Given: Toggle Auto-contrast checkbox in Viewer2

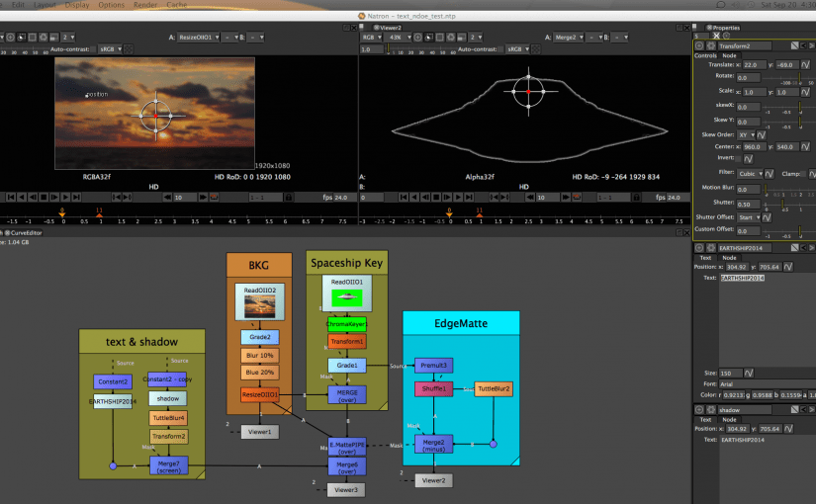Looking at the screenshot, I should tap(501, 49).
